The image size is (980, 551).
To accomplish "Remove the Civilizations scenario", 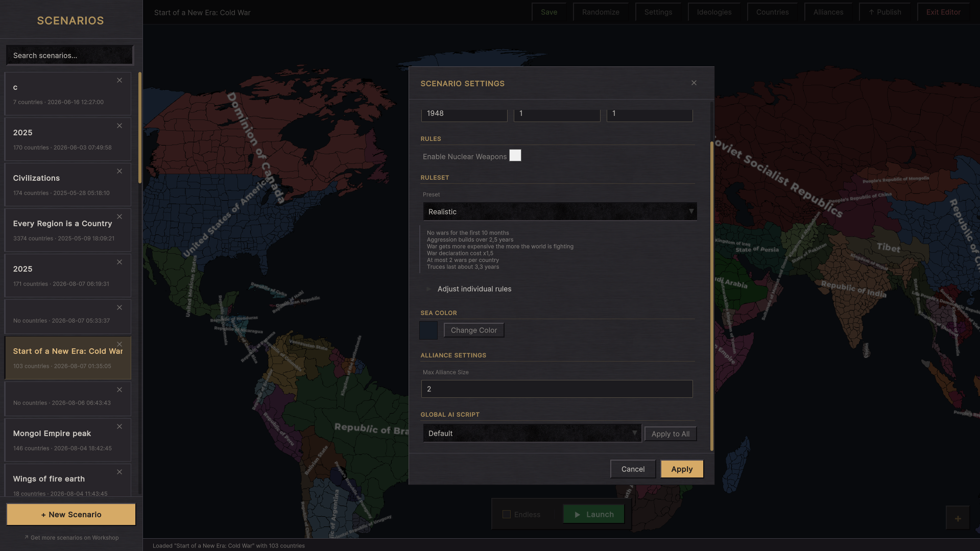I will coord(119,171).
